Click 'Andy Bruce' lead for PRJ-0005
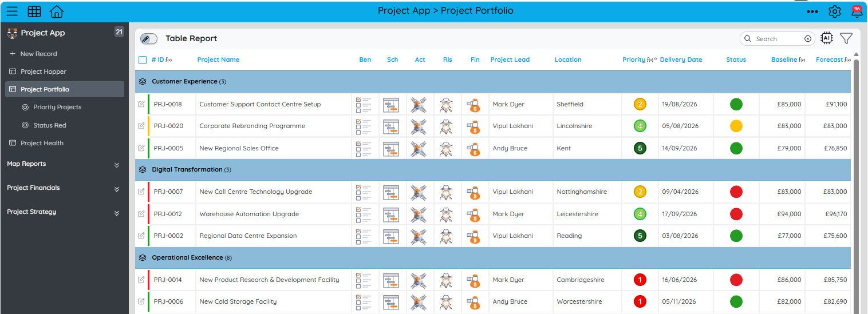Image resolution: width=868 pixels, height=314 pixels. [510, 148]
